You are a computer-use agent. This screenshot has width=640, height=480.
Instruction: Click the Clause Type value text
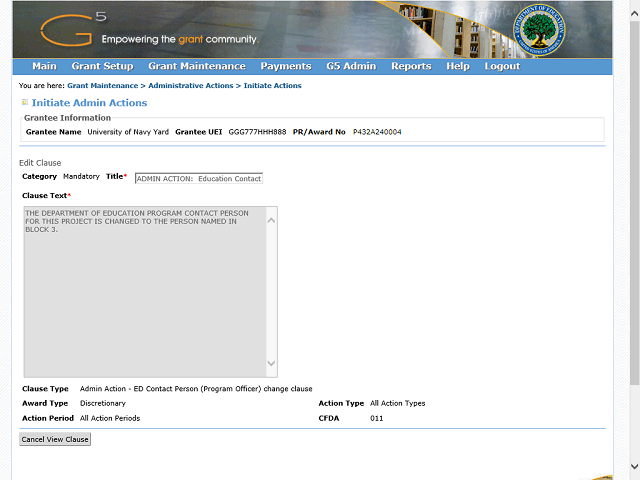coord(196,389)
